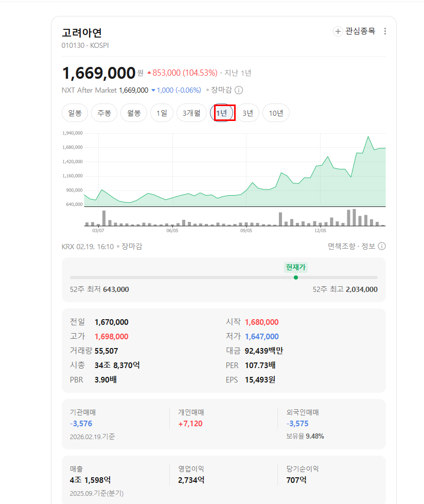Switch chart to 3개월 period

[191, 113]
